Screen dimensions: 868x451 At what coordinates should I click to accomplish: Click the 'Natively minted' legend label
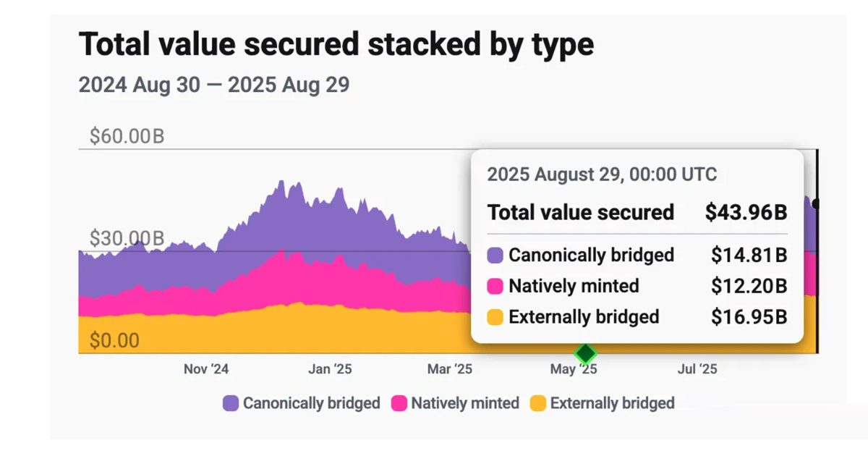pos(465,403)
